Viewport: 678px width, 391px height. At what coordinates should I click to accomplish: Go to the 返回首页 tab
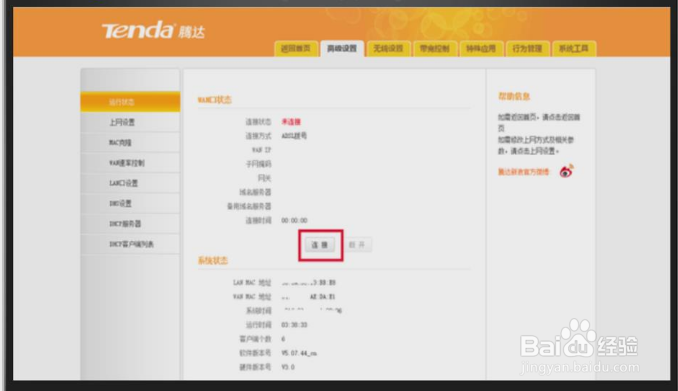click(296, 48)
